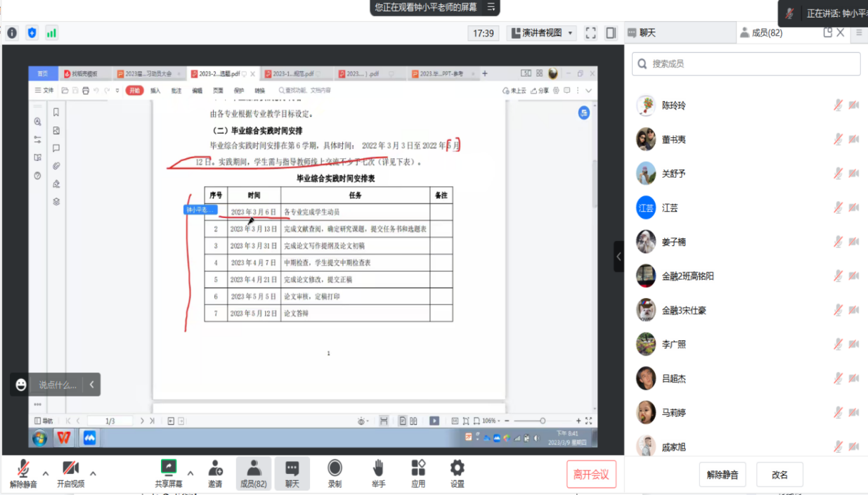Toggle the 成员(82) members panel from the bottom toolbar
This screenshot has width=868, height=495.
pos(253,473)
